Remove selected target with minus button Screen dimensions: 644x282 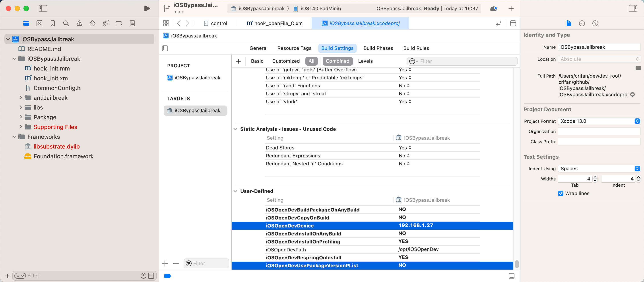176,263
